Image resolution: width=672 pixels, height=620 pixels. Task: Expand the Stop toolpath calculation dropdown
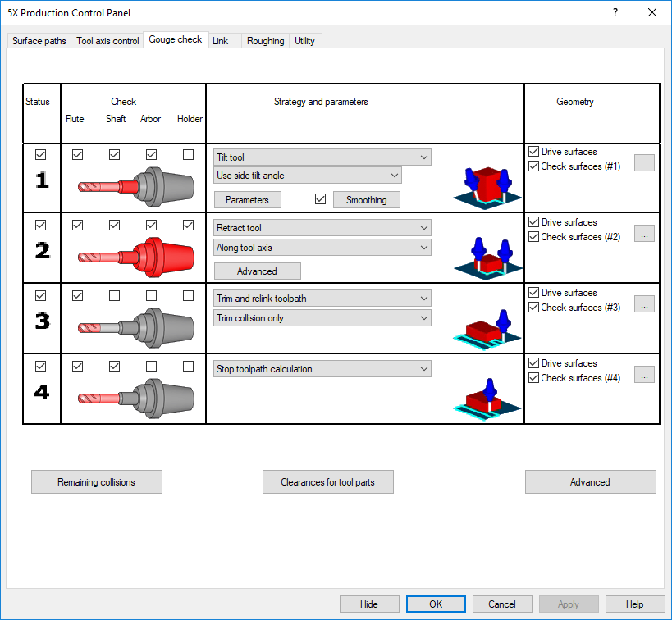coord(322,369)
